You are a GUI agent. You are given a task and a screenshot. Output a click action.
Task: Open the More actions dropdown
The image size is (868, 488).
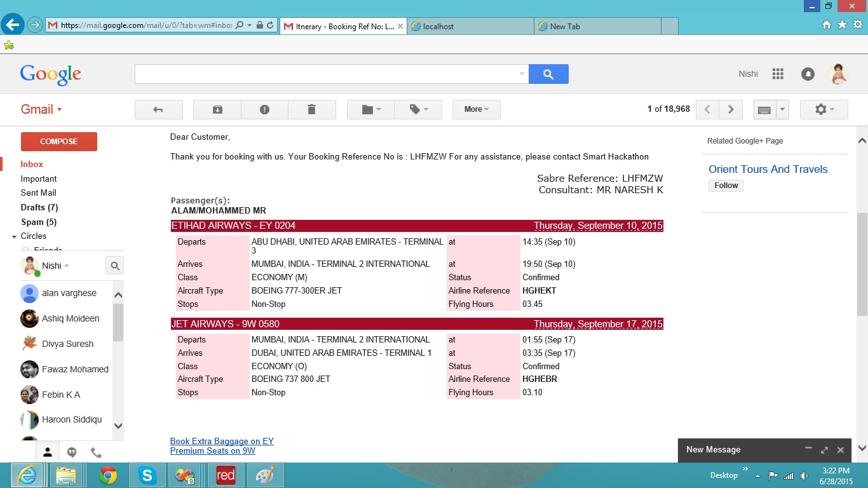(x=477, y=109)
